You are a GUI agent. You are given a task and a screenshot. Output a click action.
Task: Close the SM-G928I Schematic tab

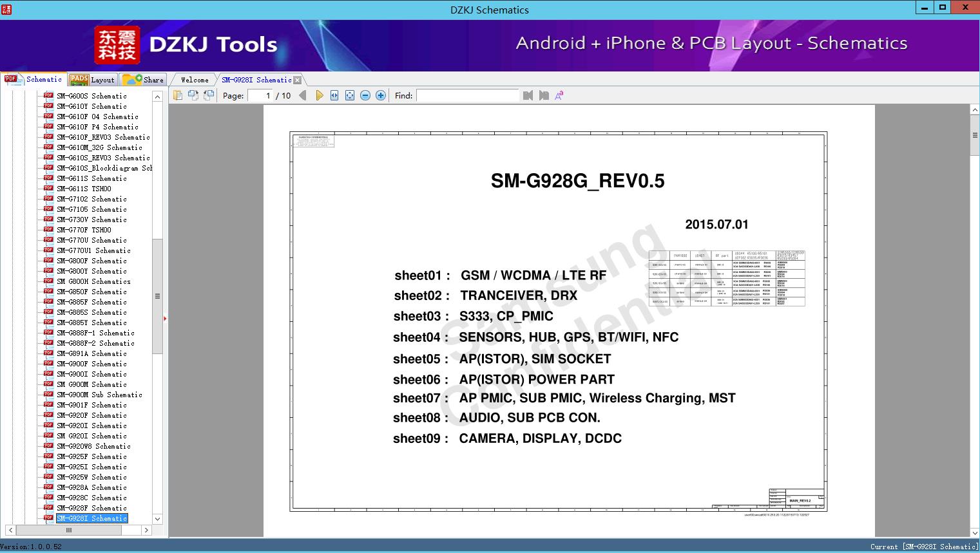pyautogui.click(x=298, y=80)
